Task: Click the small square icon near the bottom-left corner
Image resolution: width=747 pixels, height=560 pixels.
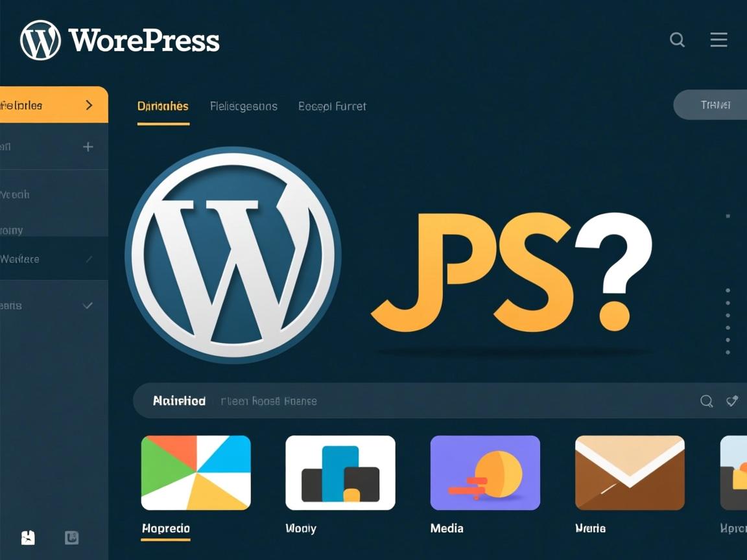Action: click(71, 538)
